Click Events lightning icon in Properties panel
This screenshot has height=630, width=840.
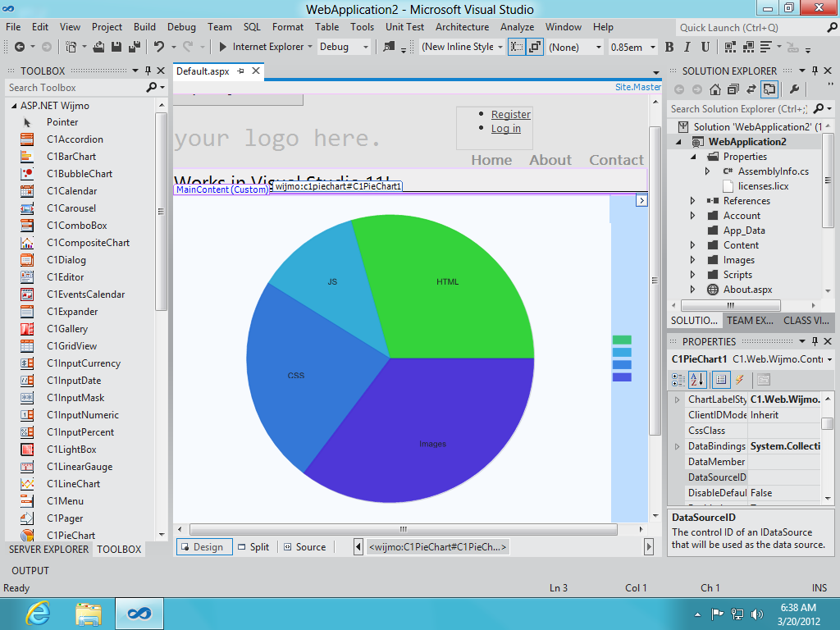click(x=739, y=380)
